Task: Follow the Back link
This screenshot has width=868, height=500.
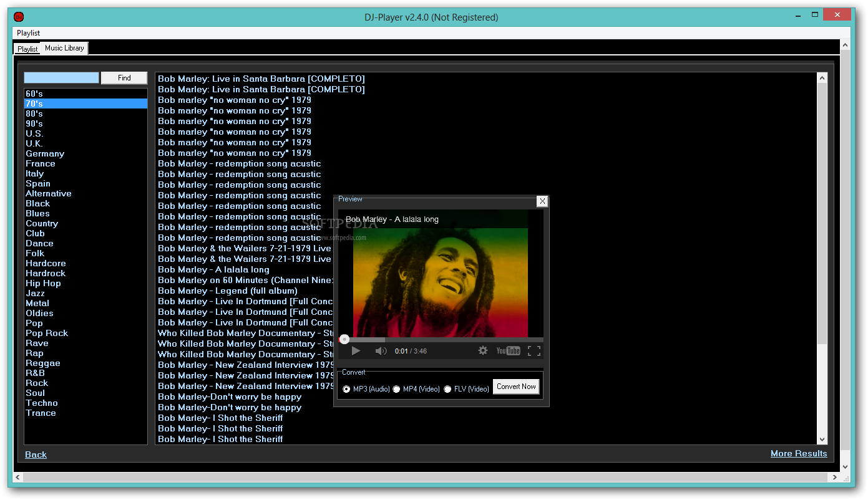Action: [36, 454]
